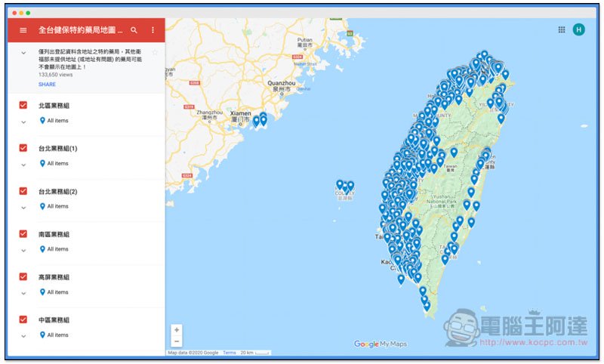604x364 pixels.
Task: Open the hamburger menu in red header
Action: tap(23, 30)
